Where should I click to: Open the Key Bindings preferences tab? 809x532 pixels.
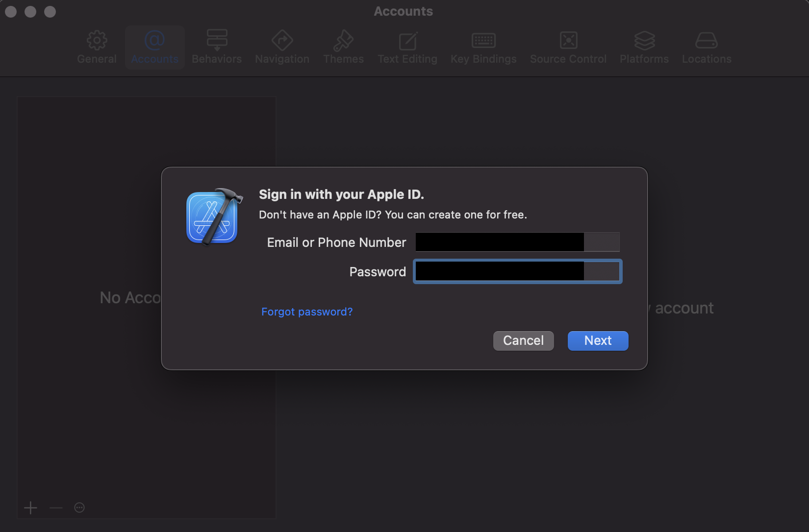[483, 48]
